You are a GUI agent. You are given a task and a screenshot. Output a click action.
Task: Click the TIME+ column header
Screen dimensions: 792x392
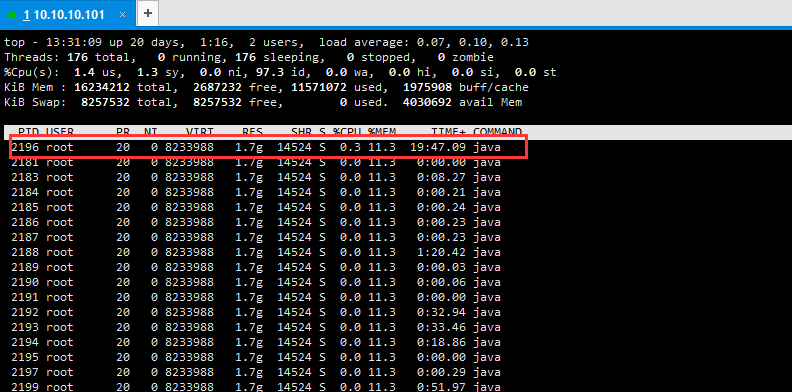pyautogui.click(x=449, y=132)
